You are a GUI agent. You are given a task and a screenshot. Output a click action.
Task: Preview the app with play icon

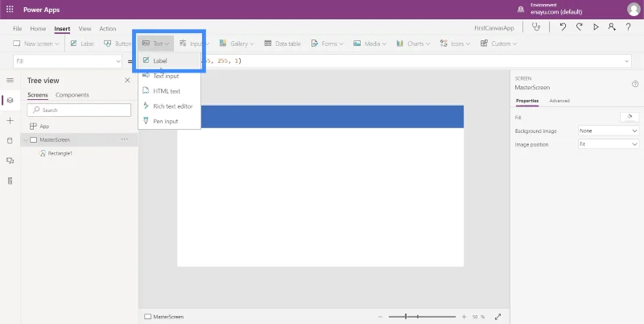click(x=596, y=27)
